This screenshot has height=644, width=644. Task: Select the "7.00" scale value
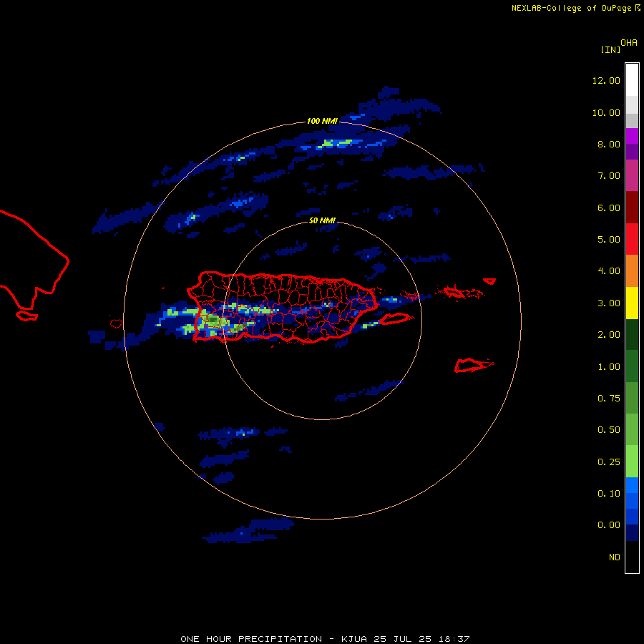[609, 176]
